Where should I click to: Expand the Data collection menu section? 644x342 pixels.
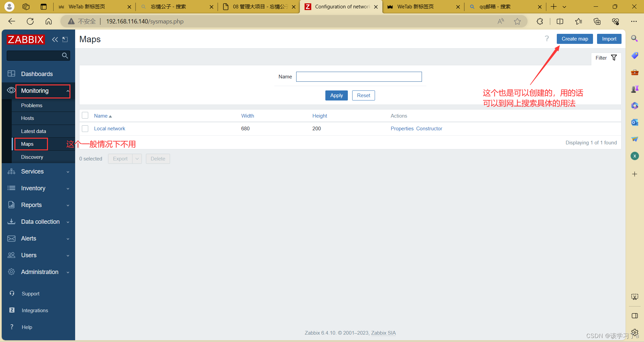coord(68,222)
